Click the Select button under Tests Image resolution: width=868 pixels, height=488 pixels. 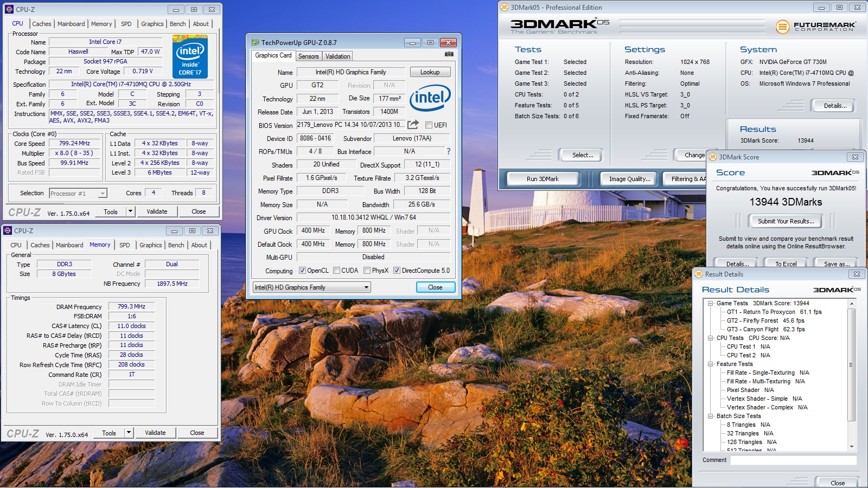tap(583, 155)
